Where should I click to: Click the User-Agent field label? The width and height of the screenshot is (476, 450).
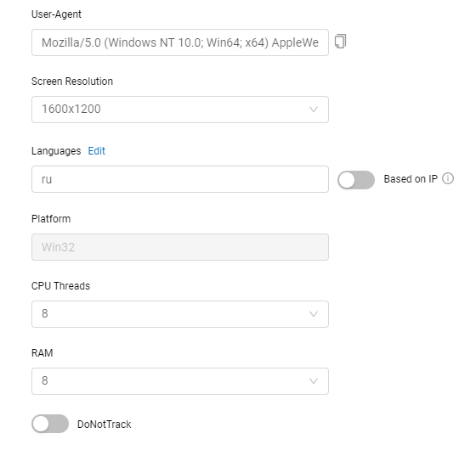pos(56,14)
